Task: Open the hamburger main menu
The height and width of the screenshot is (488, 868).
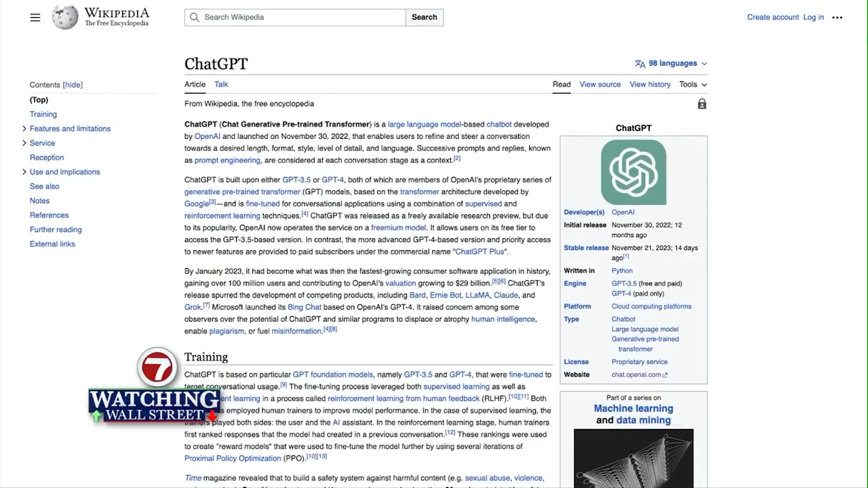Action: coord(35,18)
